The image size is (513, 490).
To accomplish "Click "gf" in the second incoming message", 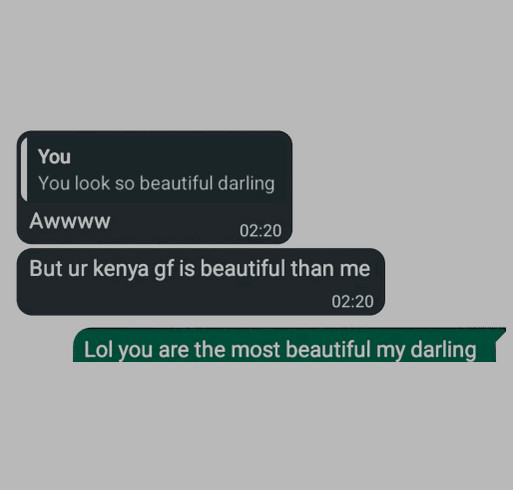I will (164, 269).
